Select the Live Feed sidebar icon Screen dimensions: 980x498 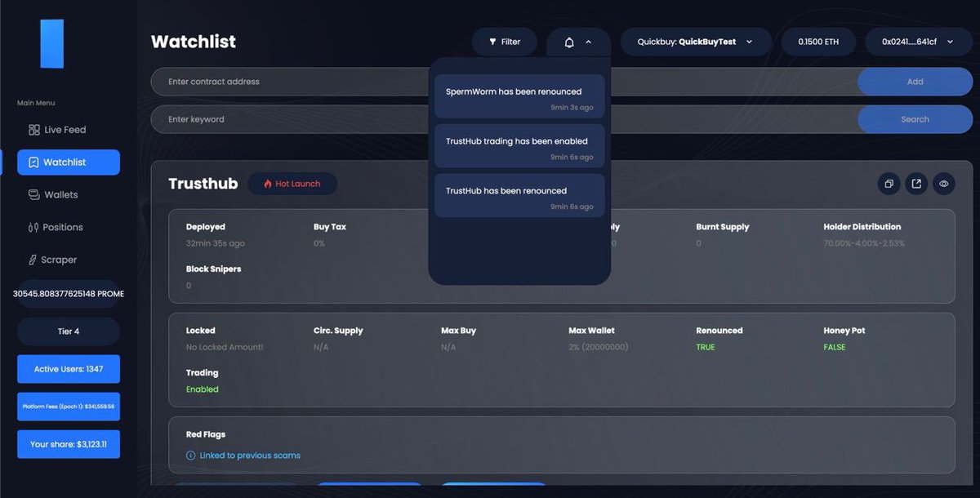(x=33, y=129)
